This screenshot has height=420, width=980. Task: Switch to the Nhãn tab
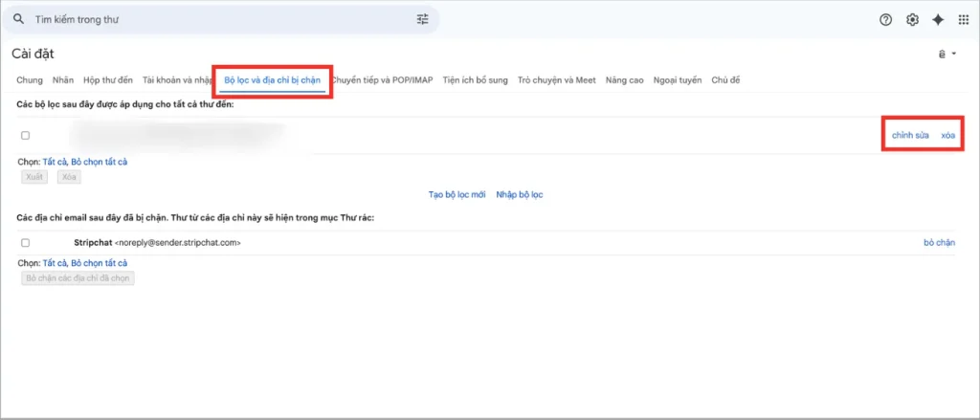pyautogui.click(x=63, y=80)
